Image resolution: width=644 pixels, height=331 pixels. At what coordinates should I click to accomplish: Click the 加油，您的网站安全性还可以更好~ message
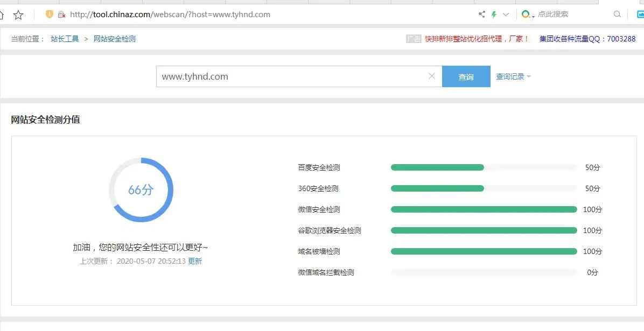tap(141, 247)
